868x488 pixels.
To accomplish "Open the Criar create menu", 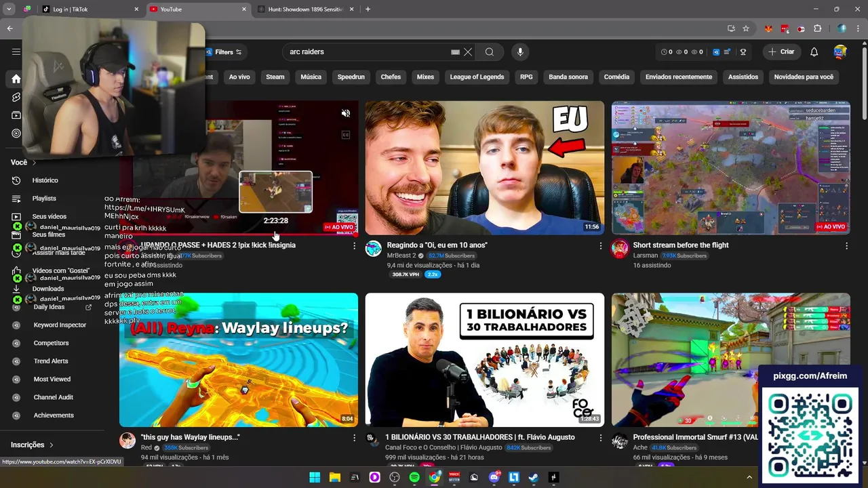I will pos(781,52).
